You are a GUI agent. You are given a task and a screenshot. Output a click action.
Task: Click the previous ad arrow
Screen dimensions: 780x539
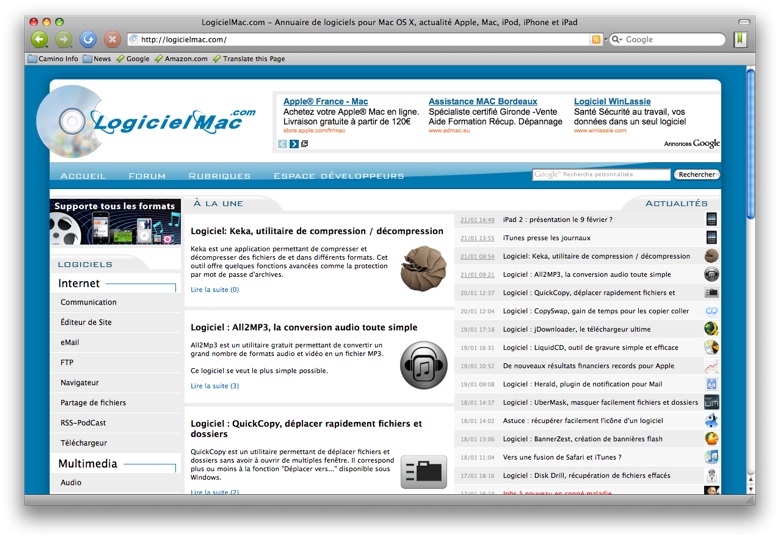[x=283, y=144]
